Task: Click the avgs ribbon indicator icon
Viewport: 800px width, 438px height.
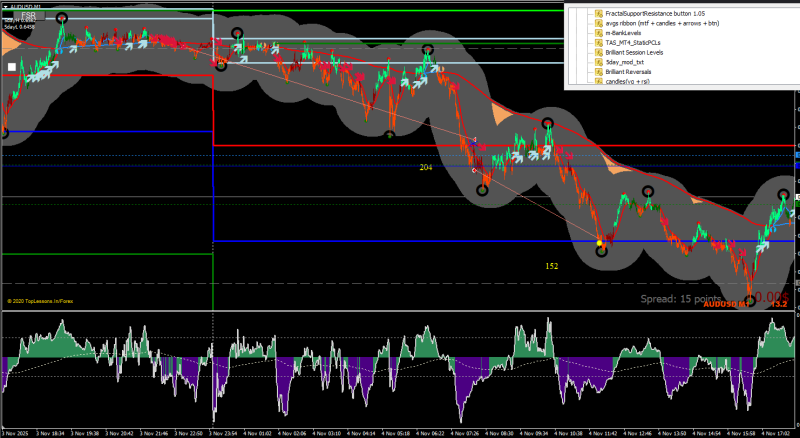Action: (x=599, y=23)
